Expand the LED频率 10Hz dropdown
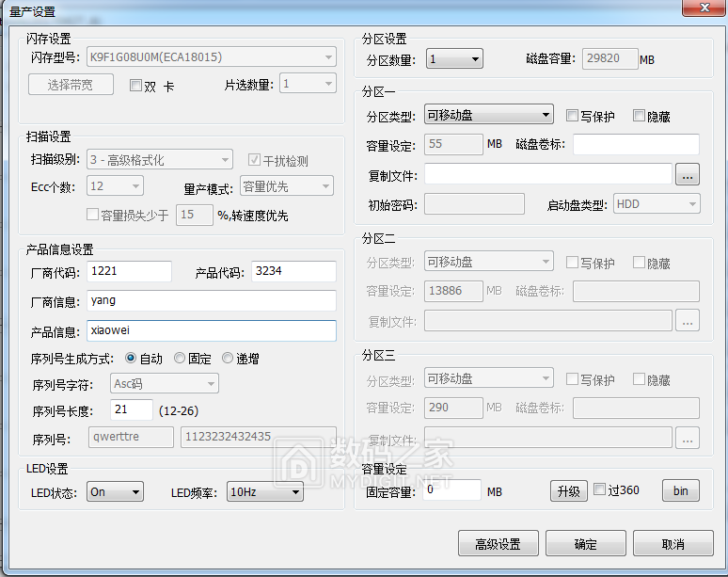The image size is (728, 577). click(265, 491)
